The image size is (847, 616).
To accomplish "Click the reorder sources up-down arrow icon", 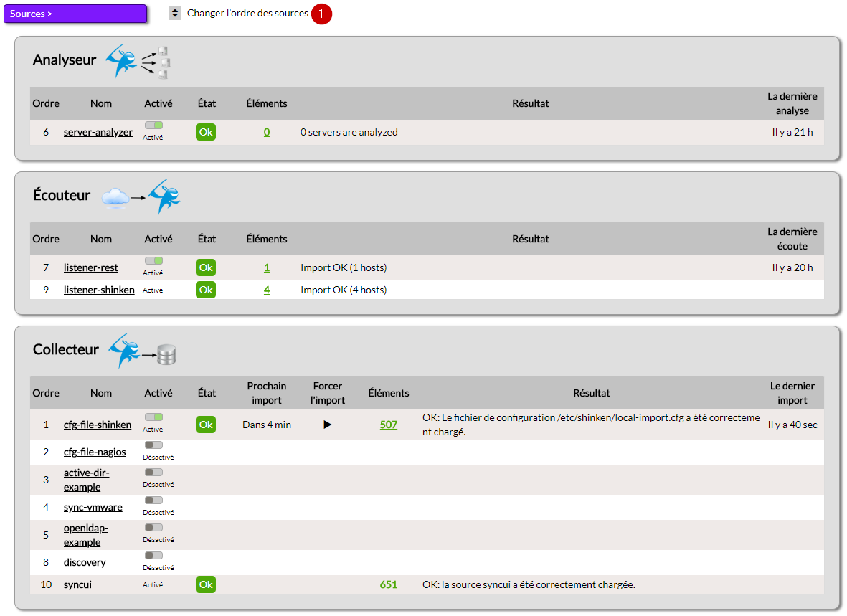I will point(175,13).
